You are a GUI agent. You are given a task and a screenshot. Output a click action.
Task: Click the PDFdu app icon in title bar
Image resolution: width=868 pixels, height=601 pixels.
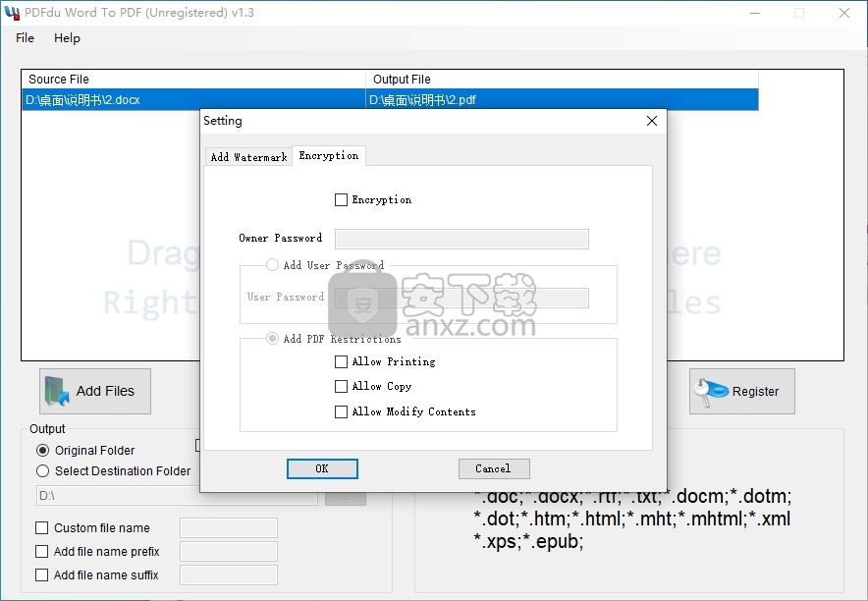(x=12, y=12)
